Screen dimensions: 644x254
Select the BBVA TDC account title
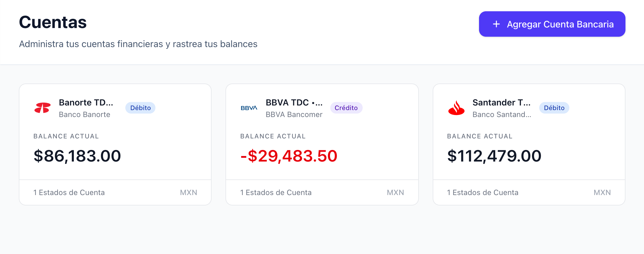[294, 103]
